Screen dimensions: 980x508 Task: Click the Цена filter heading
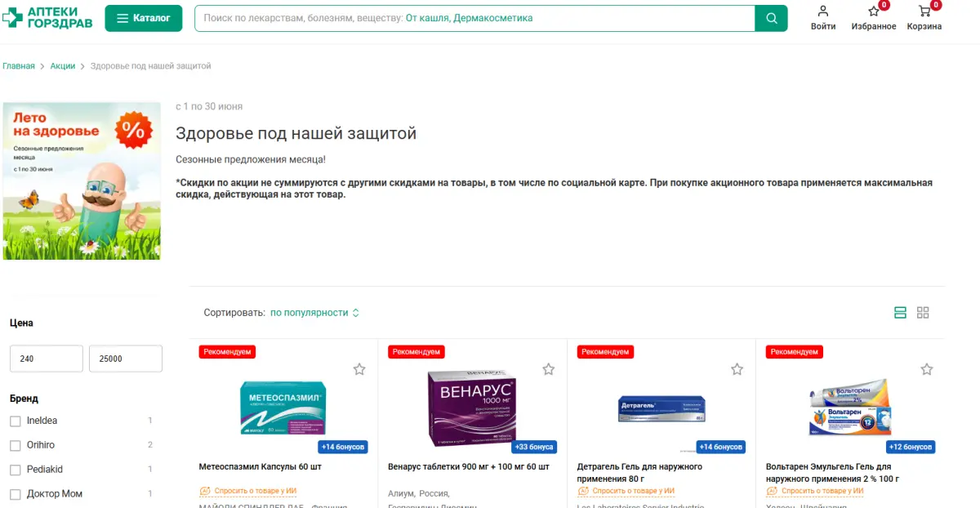tap(21, 323)
